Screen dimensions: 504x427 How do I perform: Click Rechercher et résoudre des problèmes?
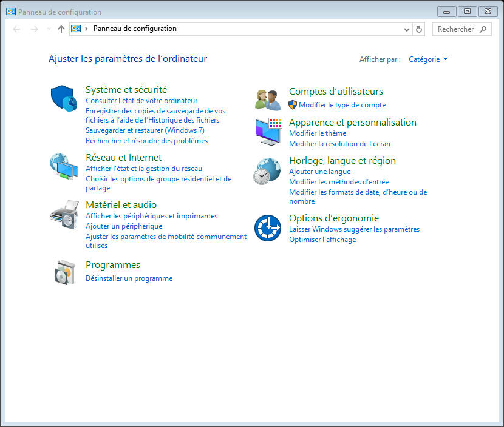(x=146, y=141)
